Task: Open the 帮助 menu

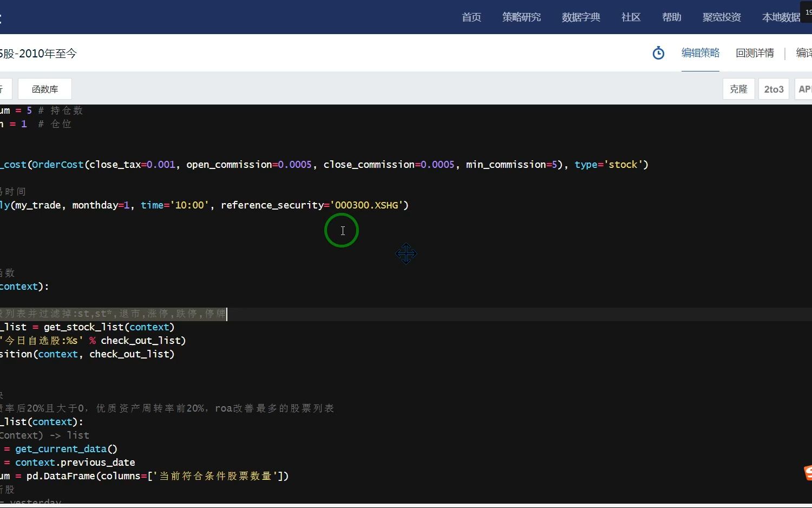Action: coord(671,17)
